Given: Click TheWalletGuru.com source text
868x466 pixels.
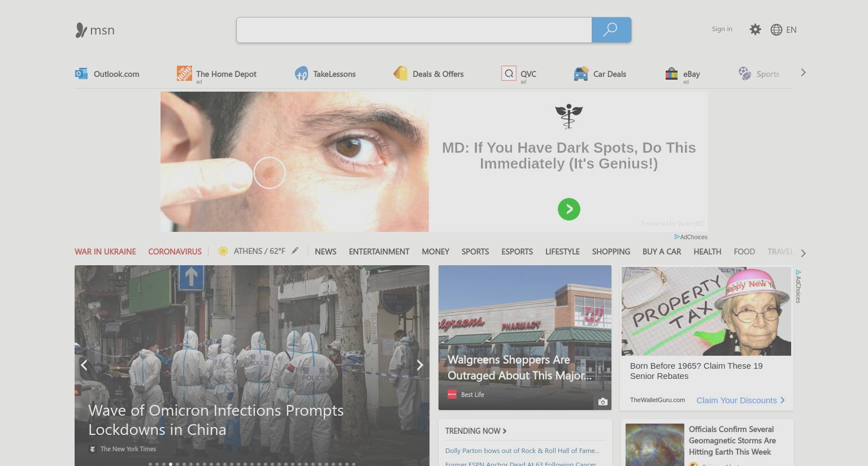Looking at the screenshot, I should click(x=657, y=400).
